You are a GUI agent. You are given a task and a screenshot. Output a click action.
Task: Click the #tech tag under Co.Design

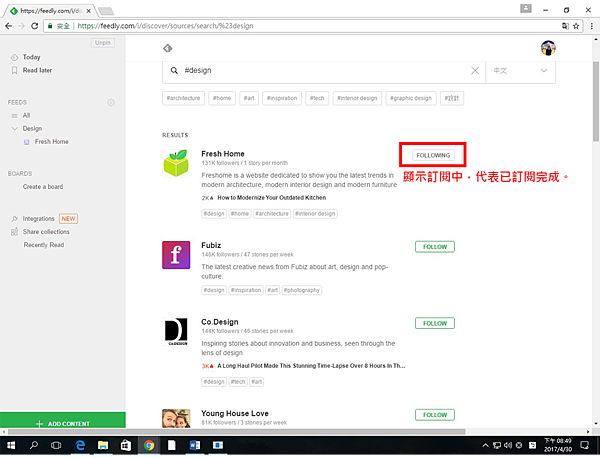(238, 382)
